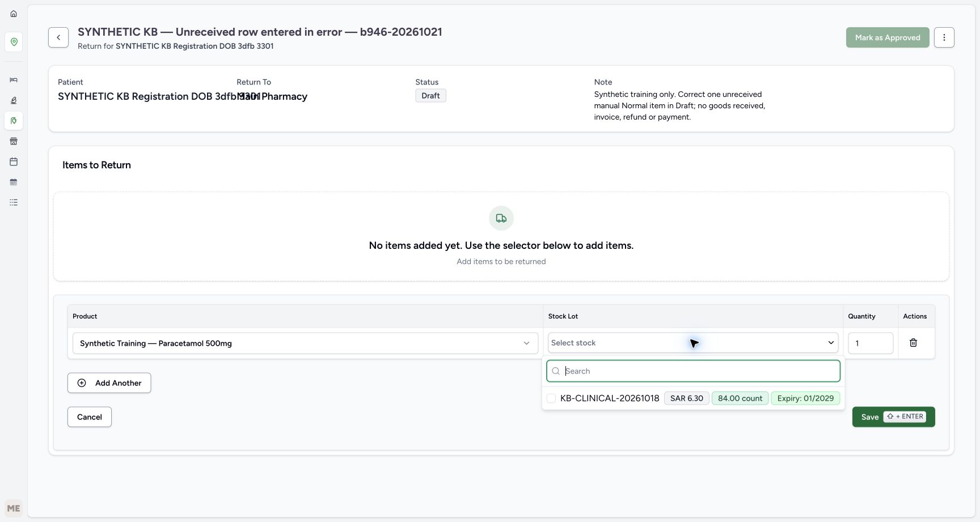Click the Product column header
The height and width of the screenshot is (522, 980).
(85, 316)
